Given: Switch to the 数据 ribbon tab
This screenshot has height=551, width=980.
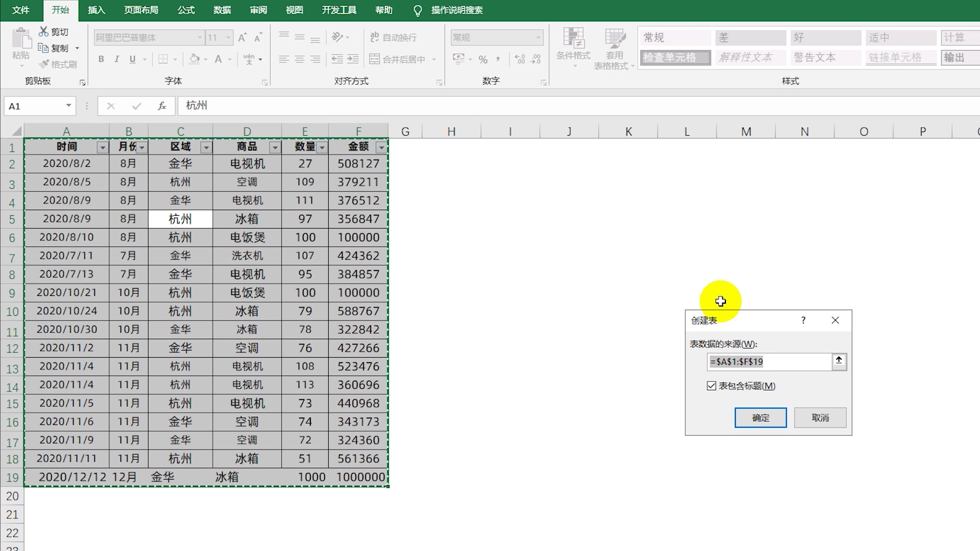Looking at the screenshot, I should 222,10.
